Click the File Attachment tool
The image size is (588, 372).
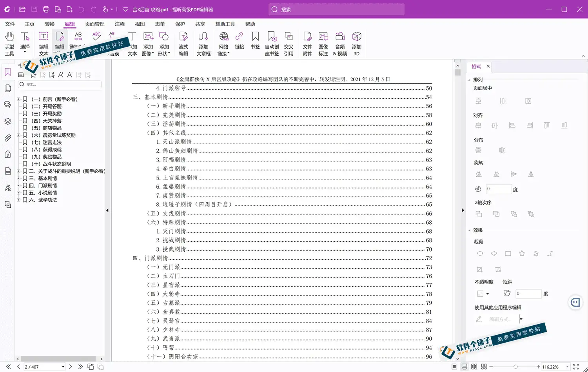tap(307, 44)
